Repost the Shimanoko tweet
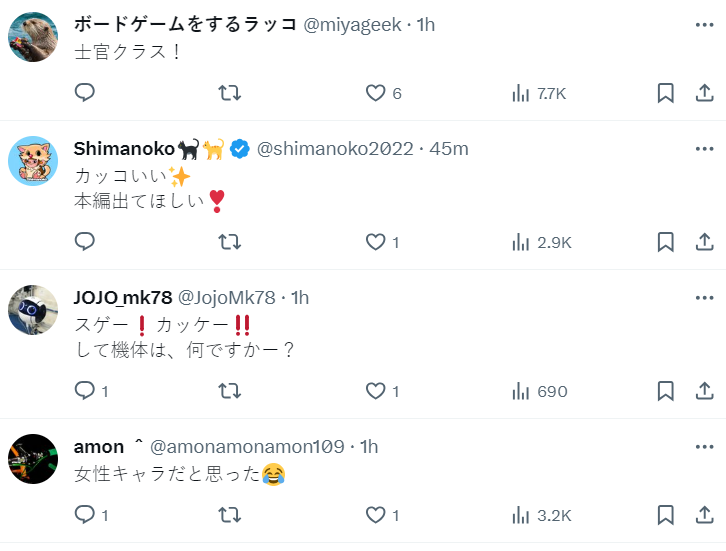726x551 pixels. coord(229,242)
